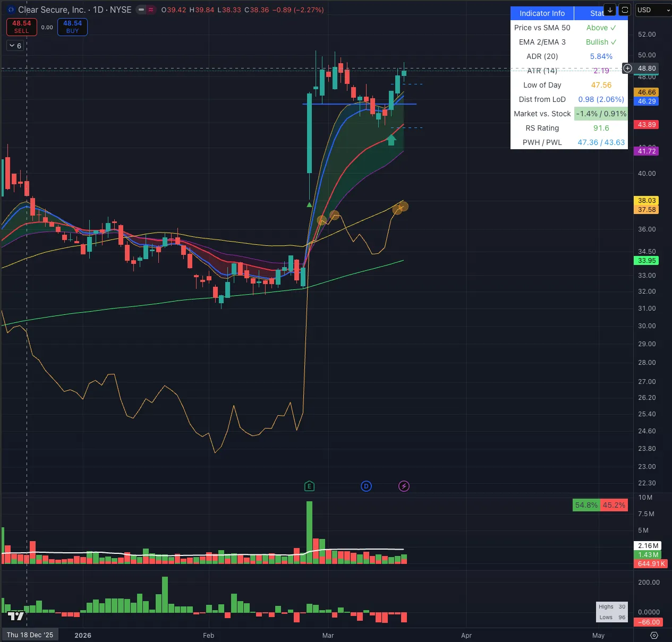Click the dividend 'D' marker on the chart
This screenshot has width=672, height=642.
click(x=366, y=486)
